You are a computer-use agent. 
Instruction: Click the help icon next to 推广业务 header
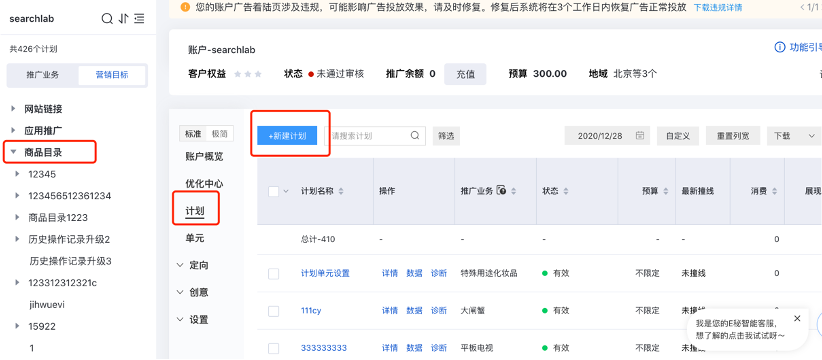tap(501, 191)
